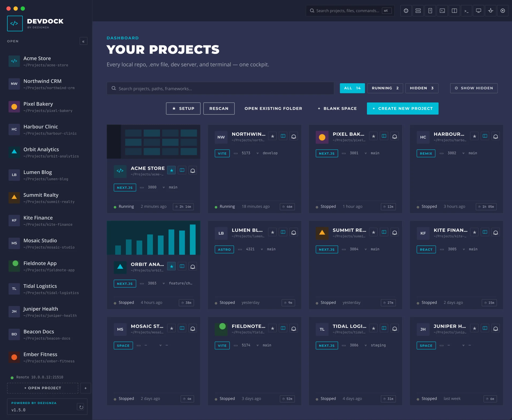This screenshot has height=420, width=512.
Task: Click the round bell-like icon on Acme Store card
Action: (193, 170)
